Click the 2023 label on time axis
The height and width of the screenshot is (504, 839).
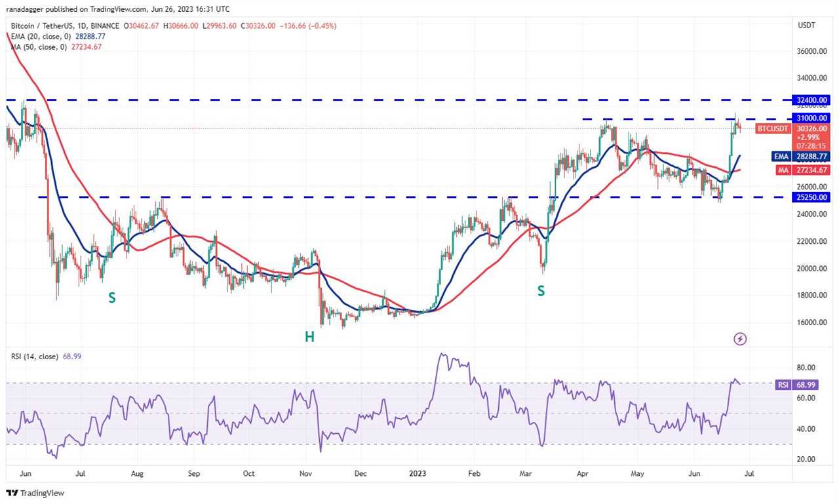point(418,472)
